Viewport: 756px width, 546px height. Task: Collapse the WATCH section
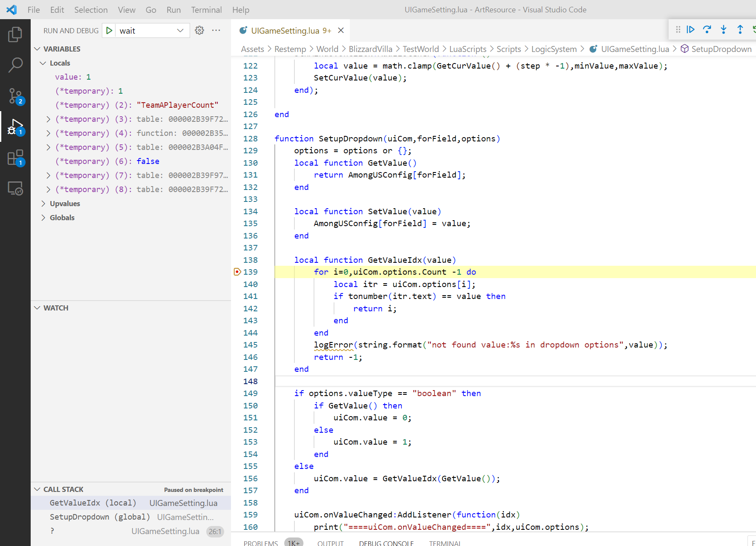(38, 308)
